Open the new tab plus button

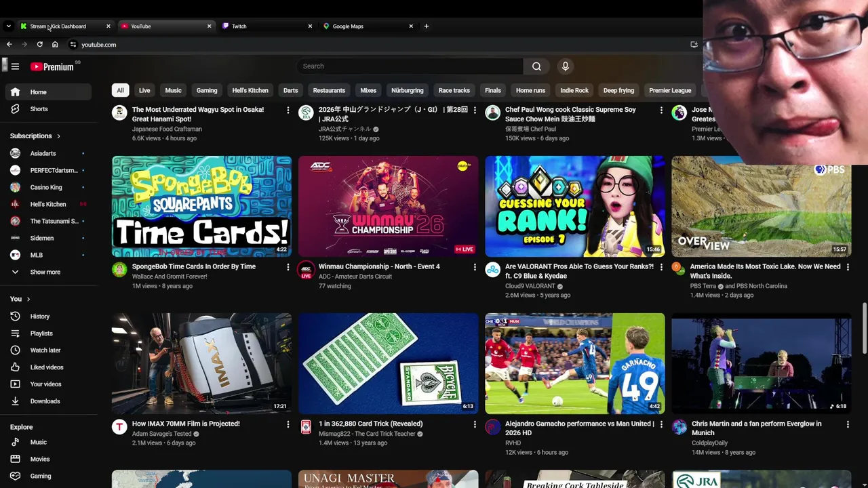click(426, 26)
